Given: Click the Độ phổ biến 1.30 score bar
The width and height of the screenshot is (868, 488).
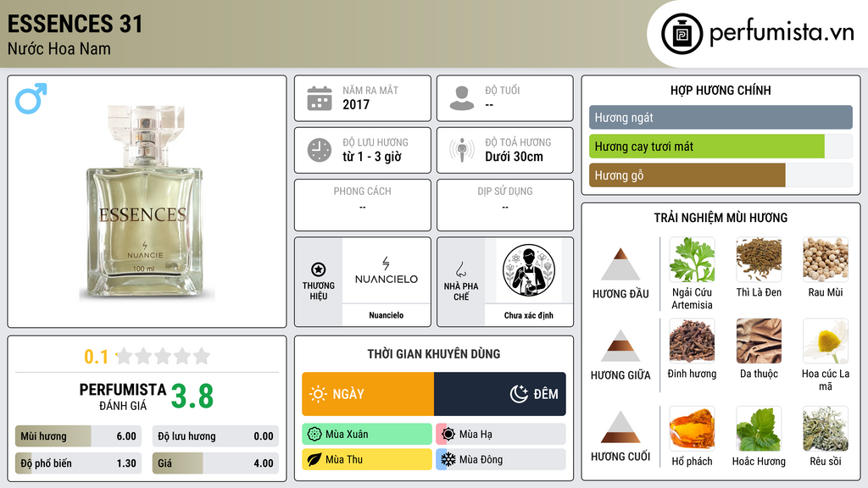Looking at the screenshot, I should (78, 463).
